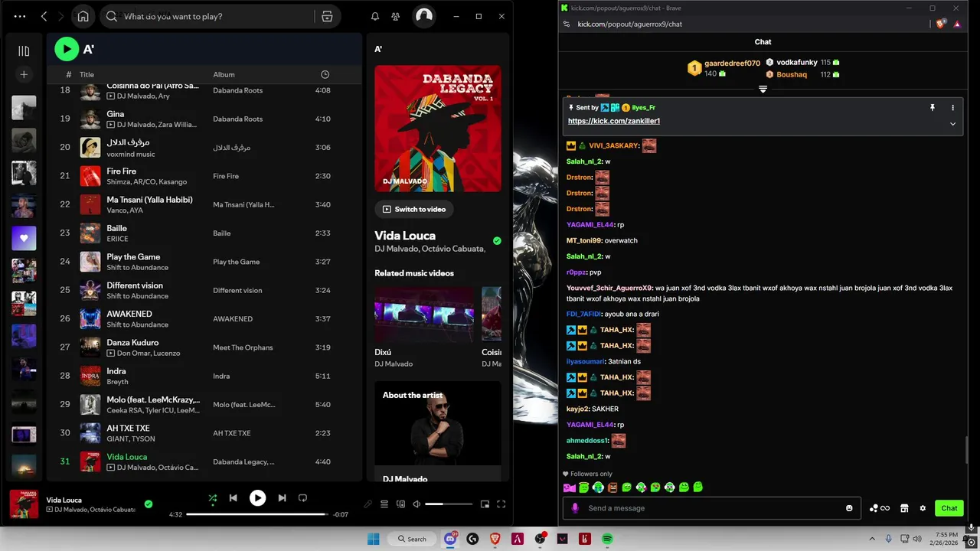Select the track Fire Fire
Viewport: 980px width, 551px height.
[x=122, y=171]
